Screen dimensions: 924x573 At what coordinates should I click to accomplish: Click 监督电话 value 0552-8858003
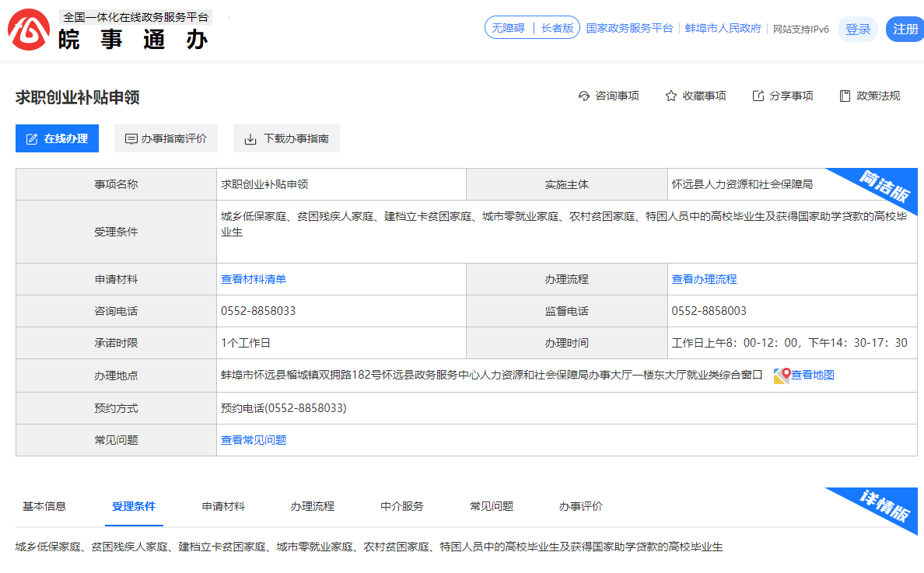coord(709,311)
